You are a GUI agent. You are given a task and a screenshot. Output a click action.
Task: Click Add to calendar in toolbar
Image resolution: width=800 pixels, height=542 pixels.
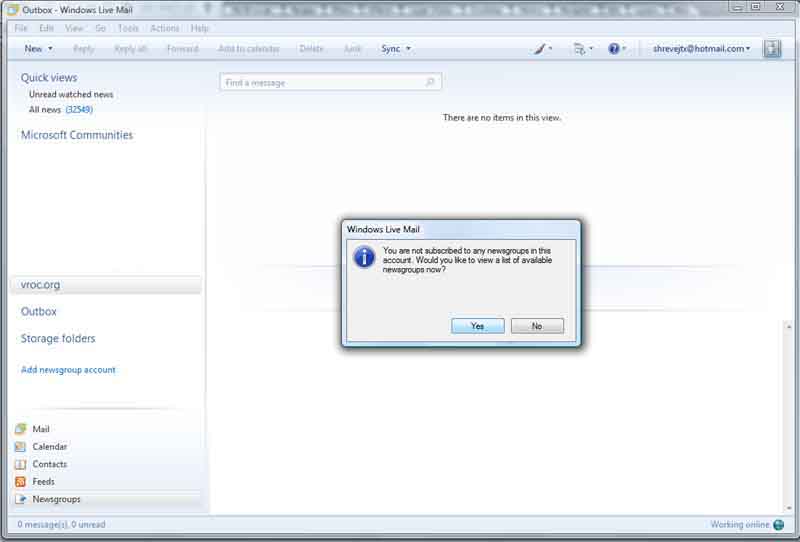pos(248,48)
